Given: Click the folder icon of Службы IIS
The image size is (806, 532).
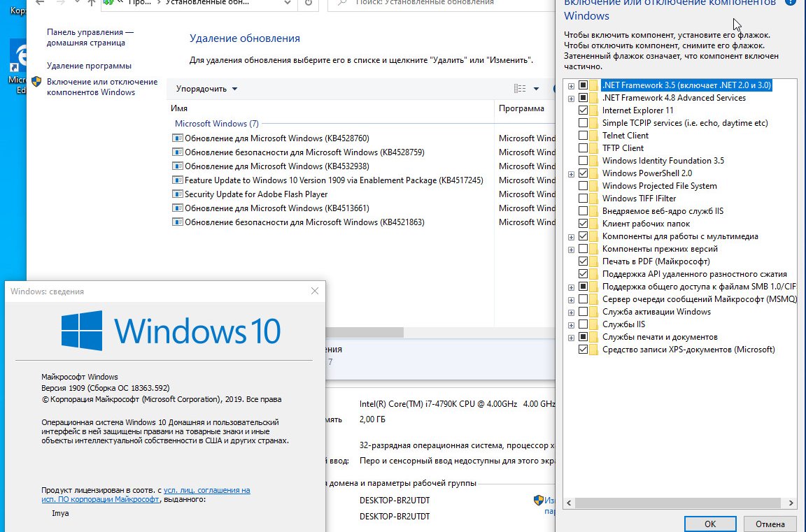Looking at the screenshot, I should [594, 324].
